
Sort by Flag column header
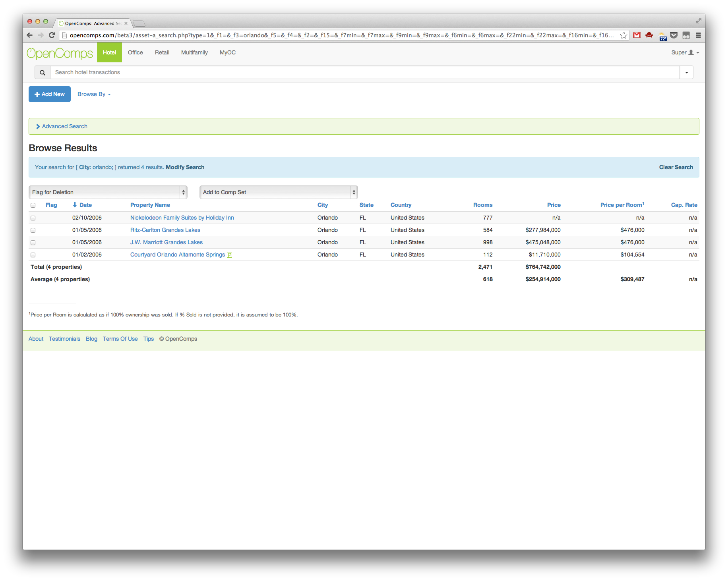point(51,205)
